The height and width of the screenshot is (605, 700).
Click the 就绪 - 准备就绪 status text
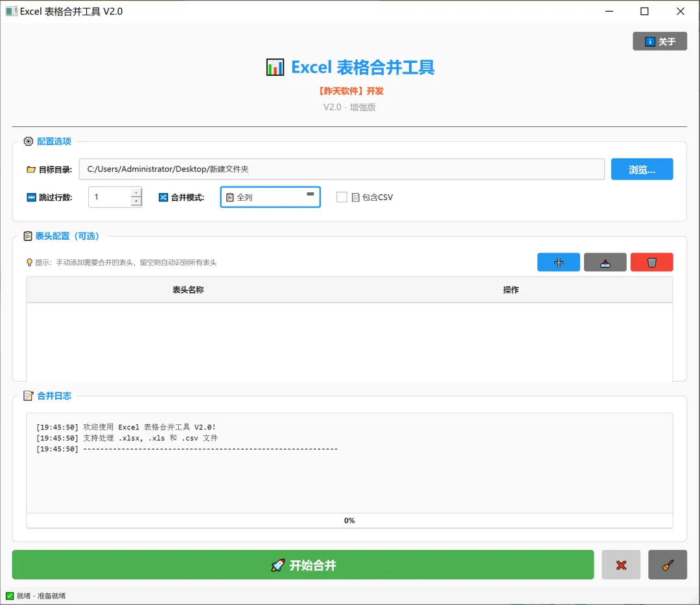click(41, 596)
